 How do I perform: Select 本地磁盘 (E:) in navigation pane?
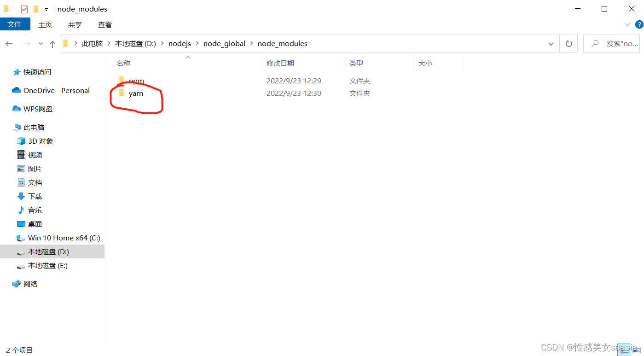tap(47, 266)
